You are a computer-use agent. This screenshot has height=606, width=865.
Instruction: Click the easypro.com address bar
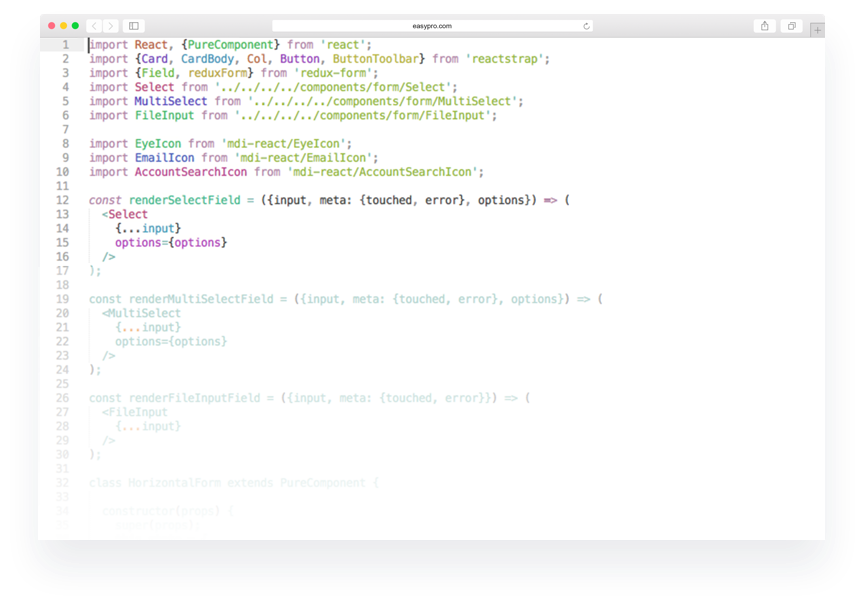[432, 26]
